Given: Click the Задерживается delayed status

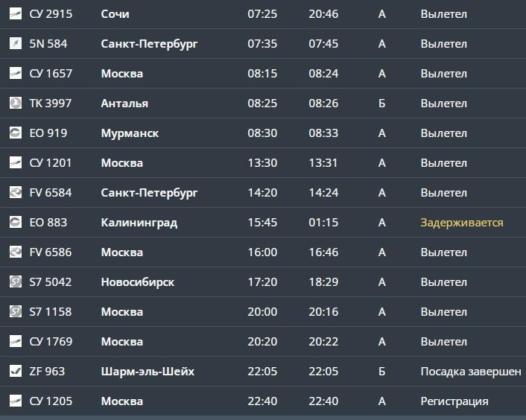Looking at the screenshot, I should point(461,223).
